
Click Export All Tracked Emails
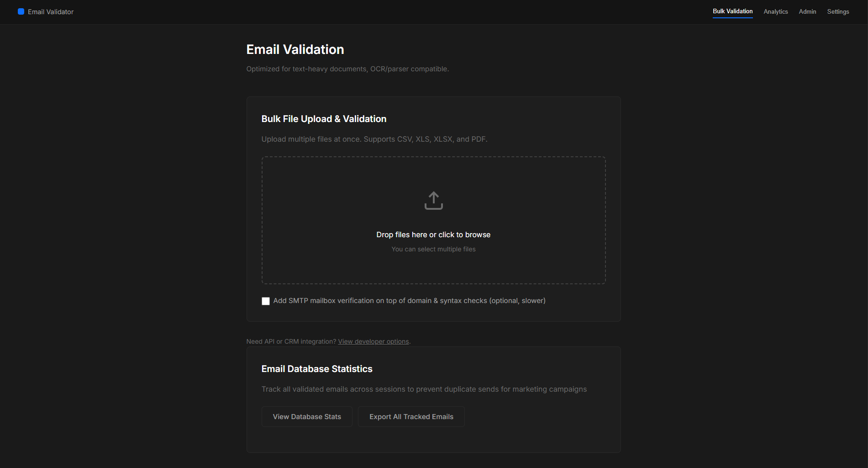pyautogui.click(x=411, y=417)
